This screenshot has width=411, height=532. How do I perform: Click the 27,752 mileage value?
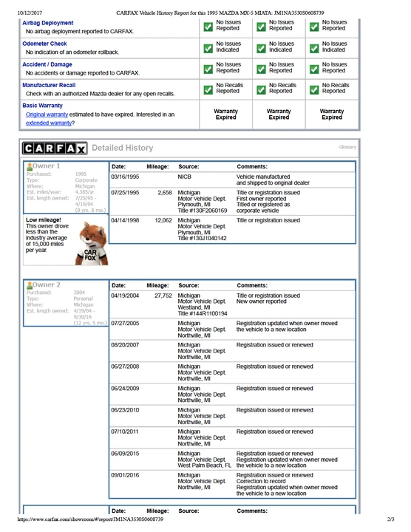click(163, 296)
